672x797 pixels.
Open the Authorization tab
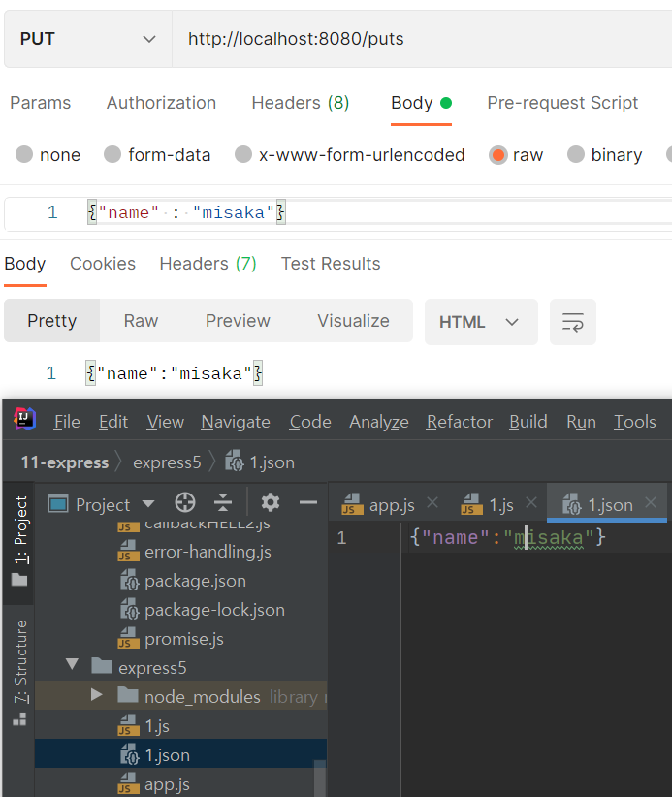[x=161, y=103]
